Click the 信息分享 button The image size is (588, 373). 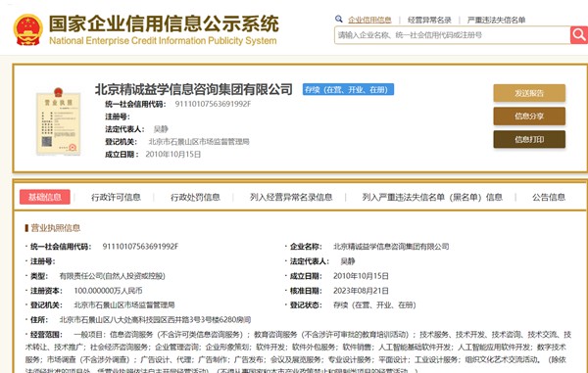pos(529,117)
